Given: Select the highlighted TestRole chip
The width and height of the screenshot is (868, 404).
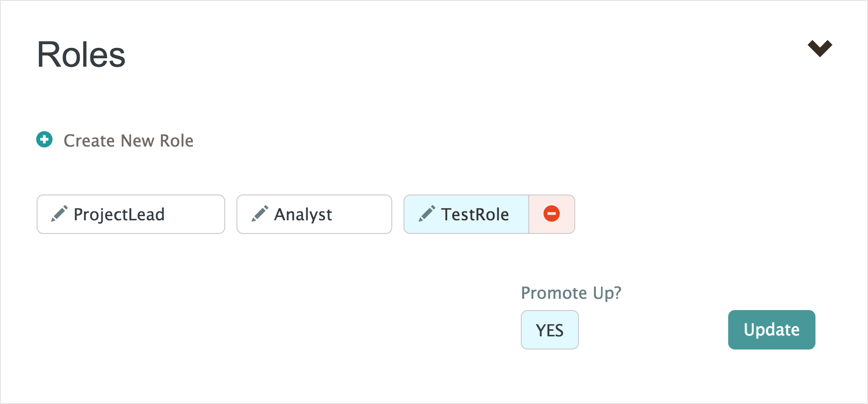Looking at the screenshot, I should point(466,214).
